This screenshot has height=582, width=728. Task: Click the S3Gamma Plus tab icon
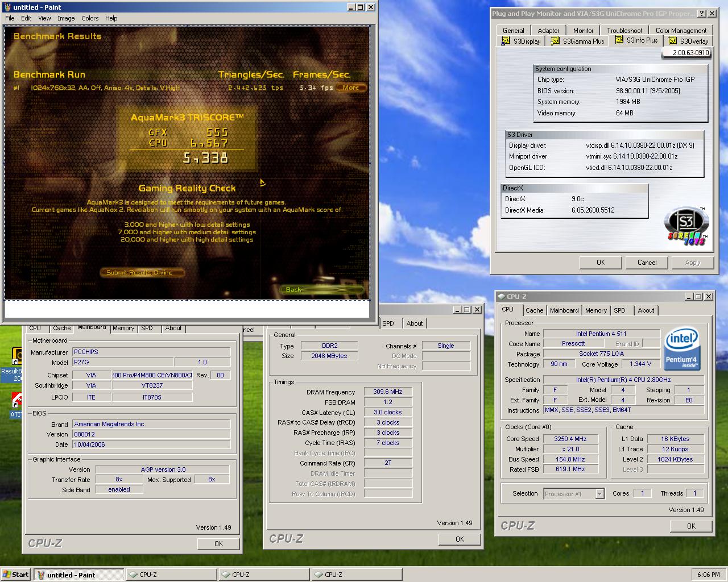(555, 41)
